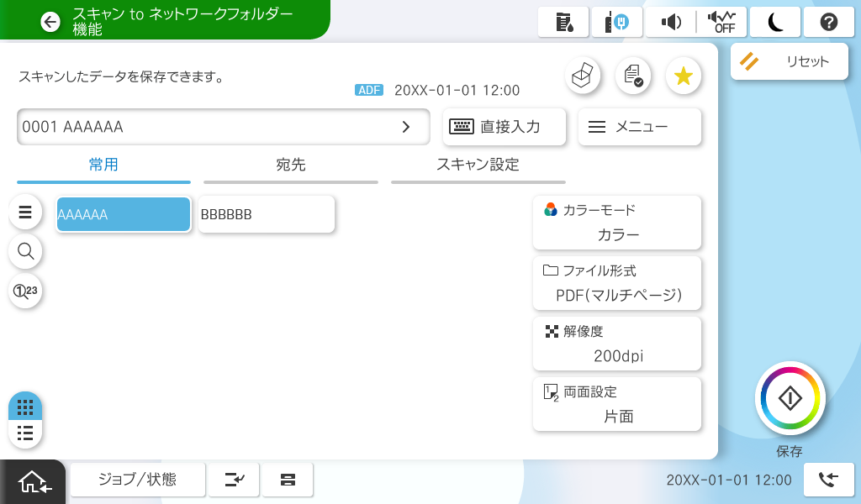The height and width of the screenshot is (504, 861).
Task: Open the スキャン設定 tab
Action: coord(478,165)
